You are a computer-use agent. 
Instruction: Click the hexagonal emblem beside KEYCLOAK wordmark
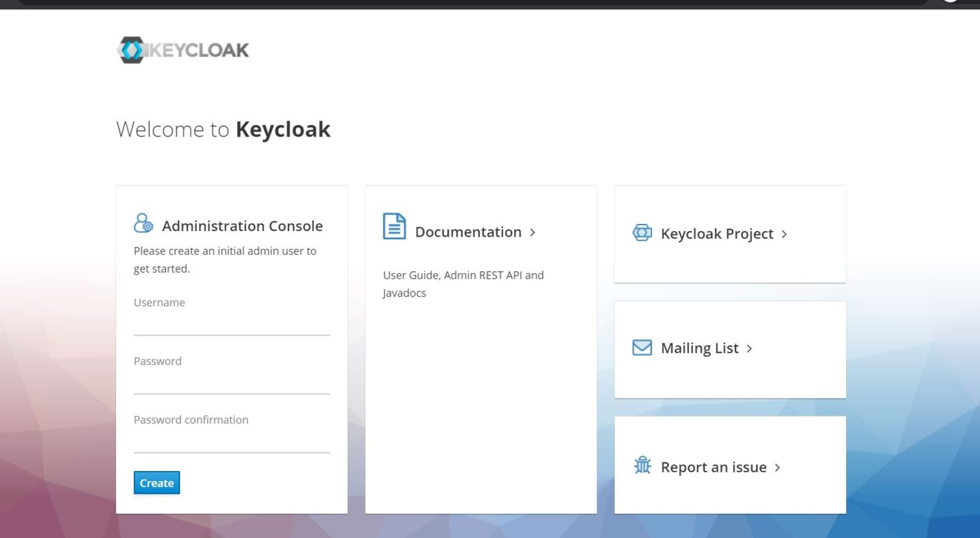click(132, 50)
